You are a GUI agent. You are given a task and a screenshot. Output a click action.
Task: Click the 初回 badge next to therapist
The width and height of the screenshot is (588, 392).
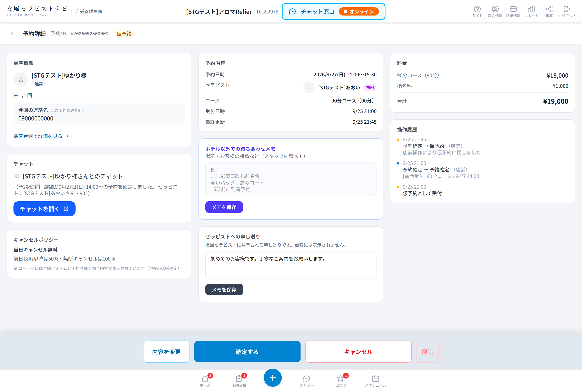point(374,88)
